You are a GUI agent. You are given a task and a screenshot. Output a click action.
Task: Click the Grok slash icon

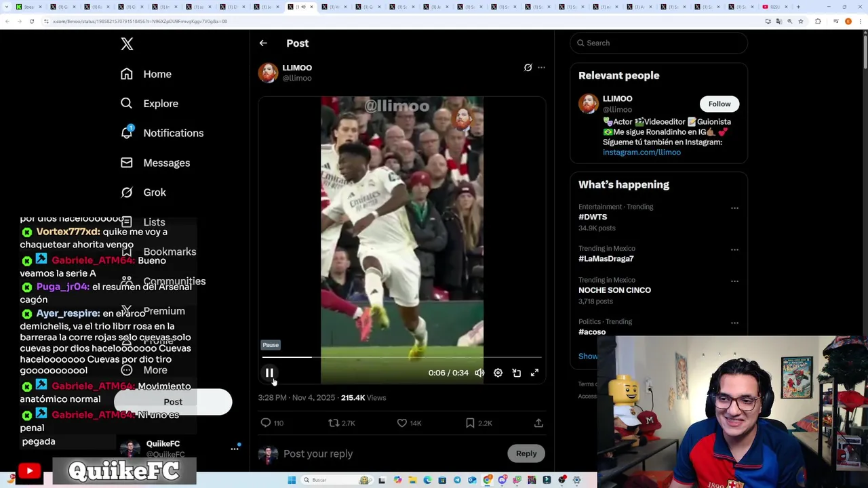point(127,192)
